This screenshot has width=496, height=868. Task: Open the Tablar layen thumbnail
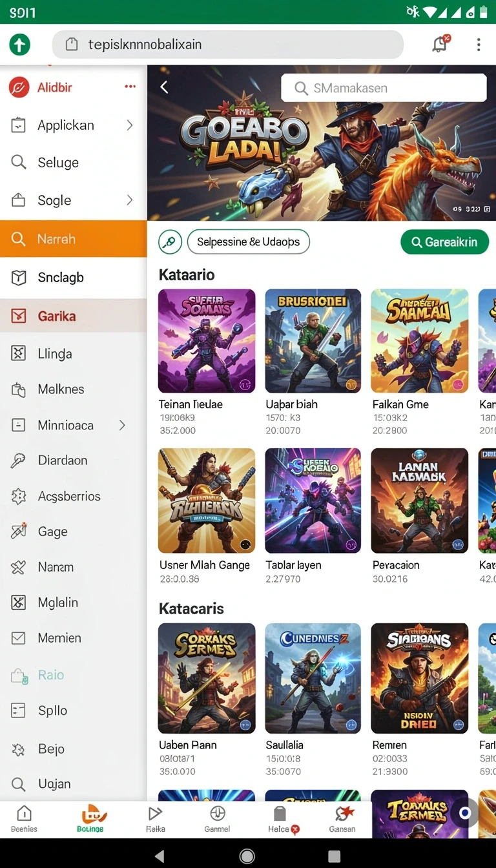[313, 501]
